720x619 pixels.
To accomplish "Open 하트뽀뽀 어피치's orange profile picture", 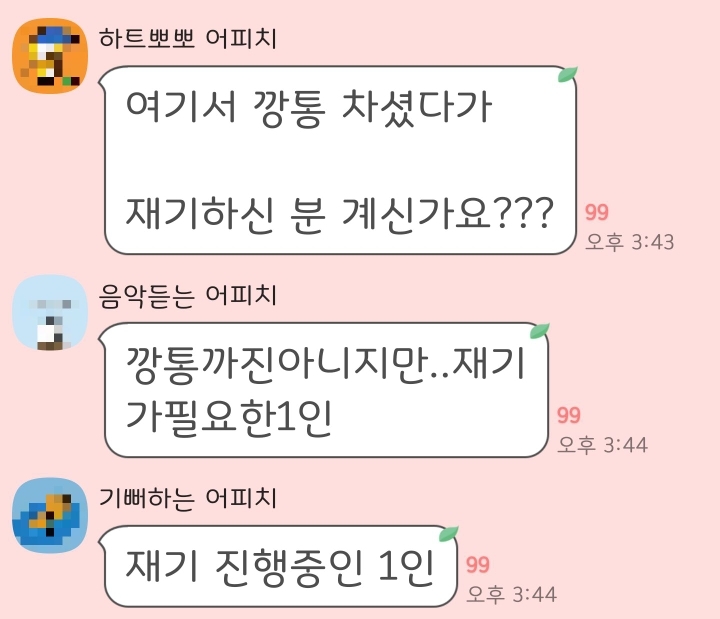I will (50, 56).
